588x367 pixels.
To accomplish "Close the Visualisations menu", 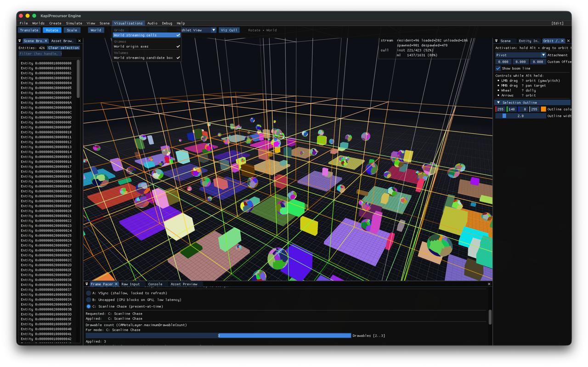I will click(x=128, y=23).
